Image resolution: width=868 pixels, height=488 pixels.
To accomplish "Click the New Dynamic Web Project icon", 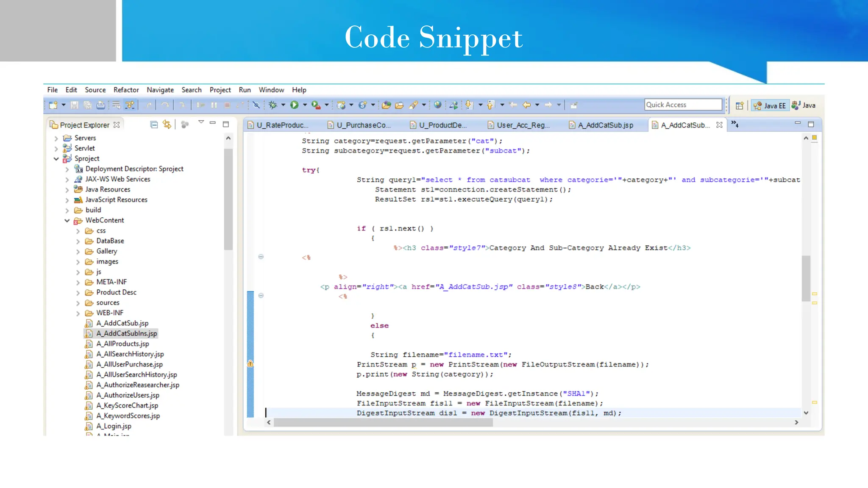I will 341,105.
